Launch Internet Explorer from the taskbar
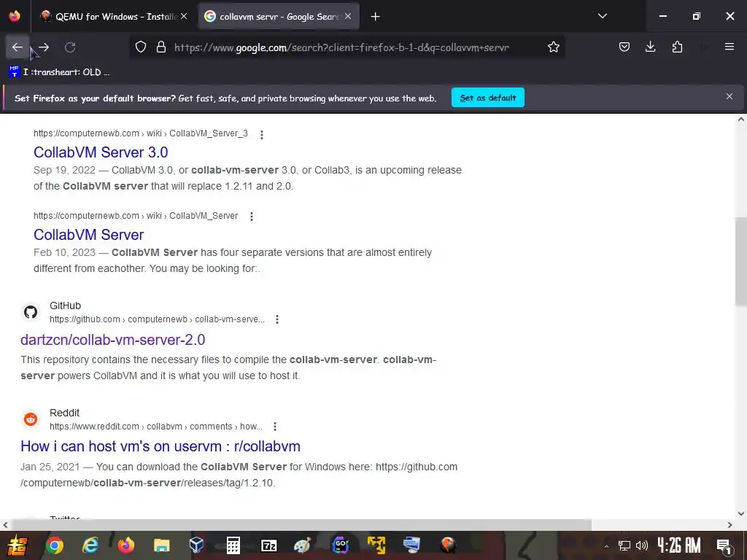747x560 pixels. (90, 545)
